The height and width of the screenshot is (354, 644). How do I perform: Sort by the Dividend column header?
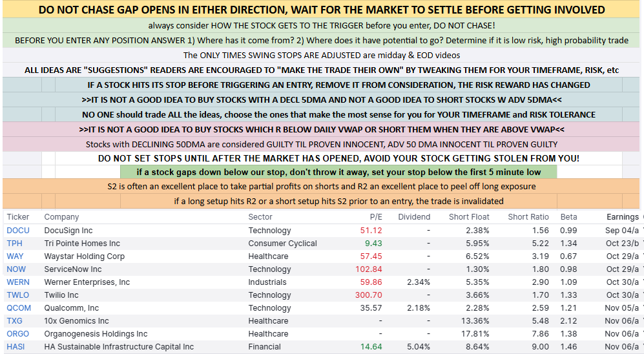(x=414, y=217)
